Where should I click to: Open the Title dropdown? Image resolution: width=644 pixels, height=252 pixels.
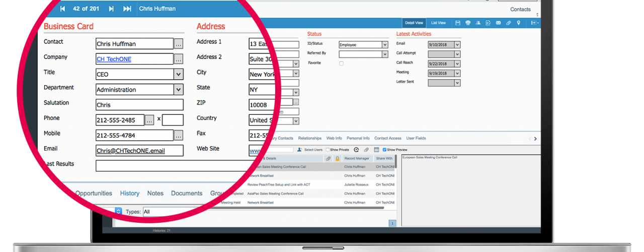coord(179,74)
